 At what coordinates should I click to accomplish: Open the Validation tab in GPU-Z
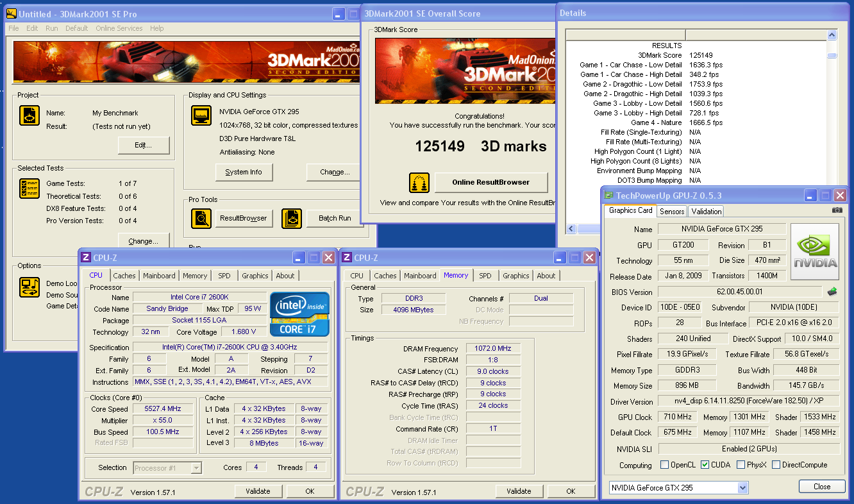[x=707, y=211]
